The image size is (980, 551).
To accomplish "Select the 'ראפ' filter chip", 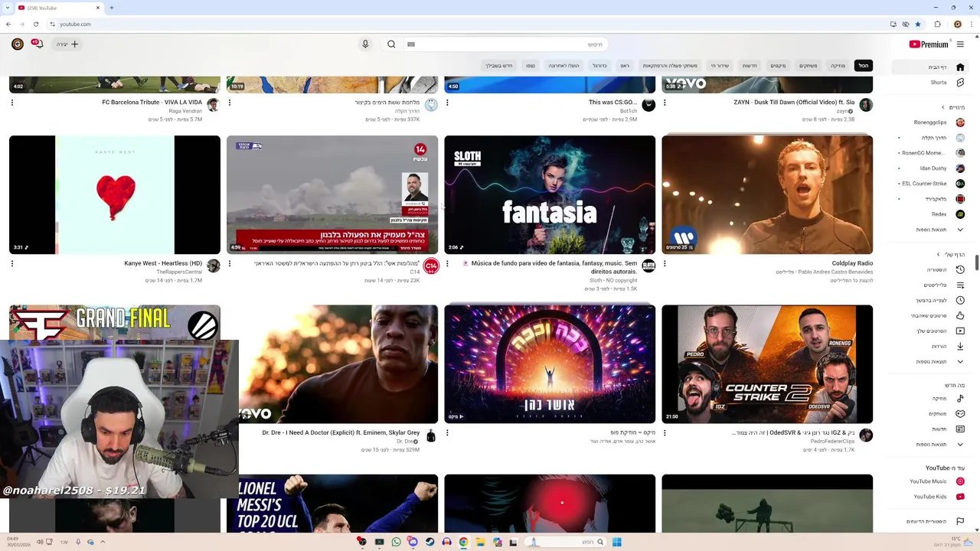I will (625, 66).
